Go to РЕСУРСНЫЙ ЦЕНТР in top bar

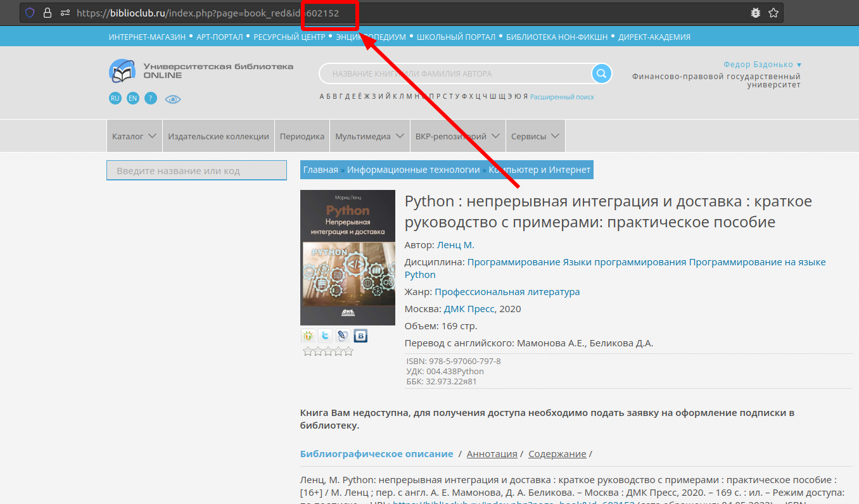(290, 37)
